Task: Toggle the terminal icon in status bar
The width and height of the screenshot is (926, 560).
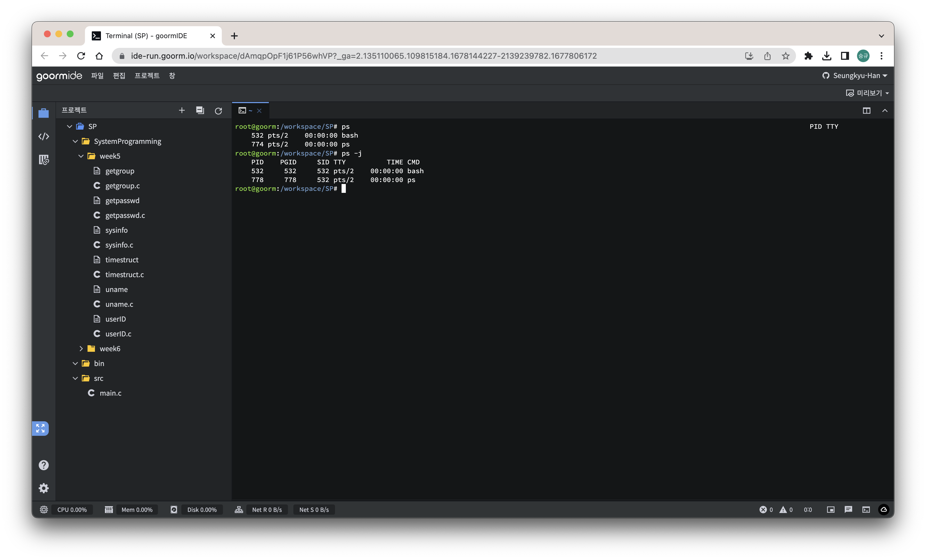Action: click(x=866, y=510)
